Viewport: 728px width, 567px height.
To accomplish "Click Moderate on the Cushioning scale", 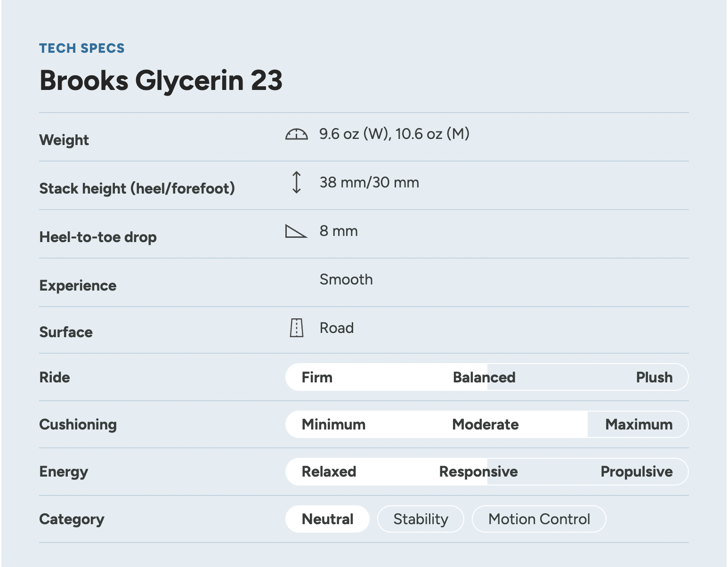I will pos(485,424).
